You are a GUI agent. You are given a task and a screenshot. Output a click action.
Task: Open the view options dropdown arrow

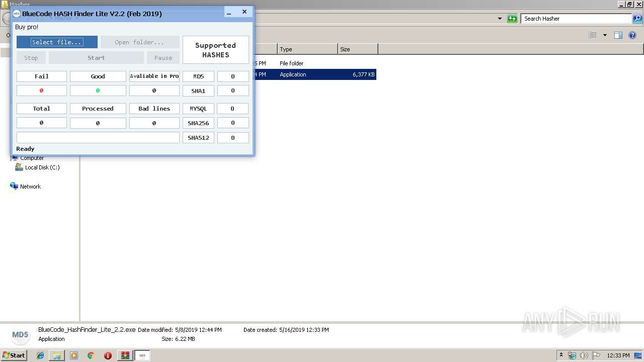tap(605, 35)
